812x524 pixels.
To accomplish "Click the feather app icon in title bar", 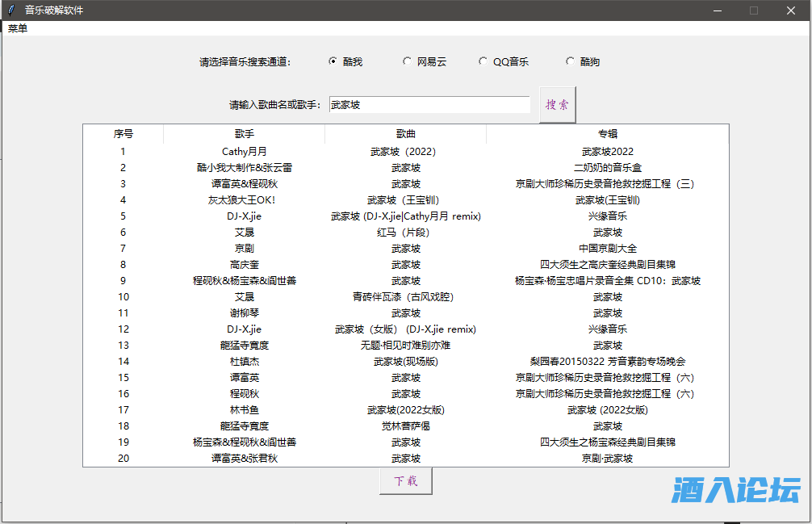I will coord(10,10).
